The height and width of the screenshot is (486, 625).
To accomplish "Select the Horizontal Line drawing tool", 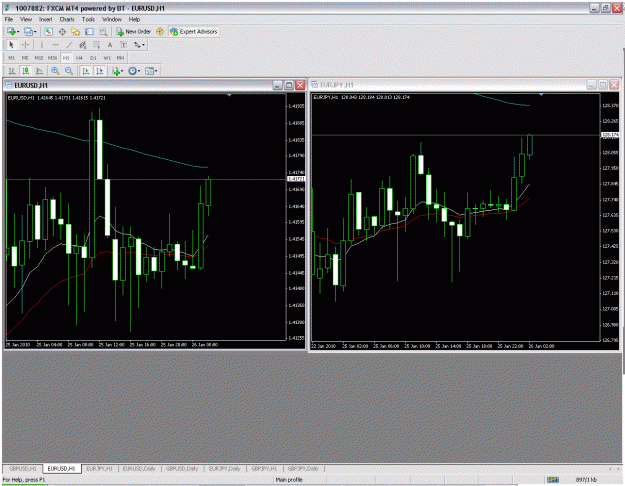I will click(55, 45).
